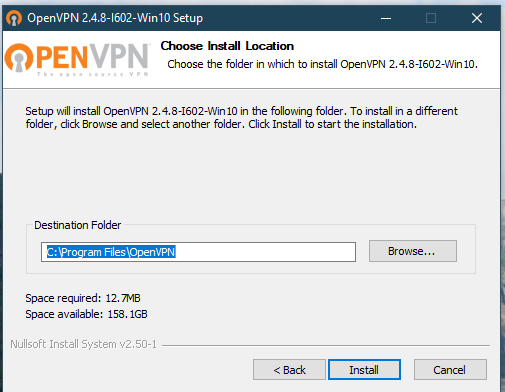Open the Browse... folder dialog
Viewport: 505px width, 392px height.
413,251
